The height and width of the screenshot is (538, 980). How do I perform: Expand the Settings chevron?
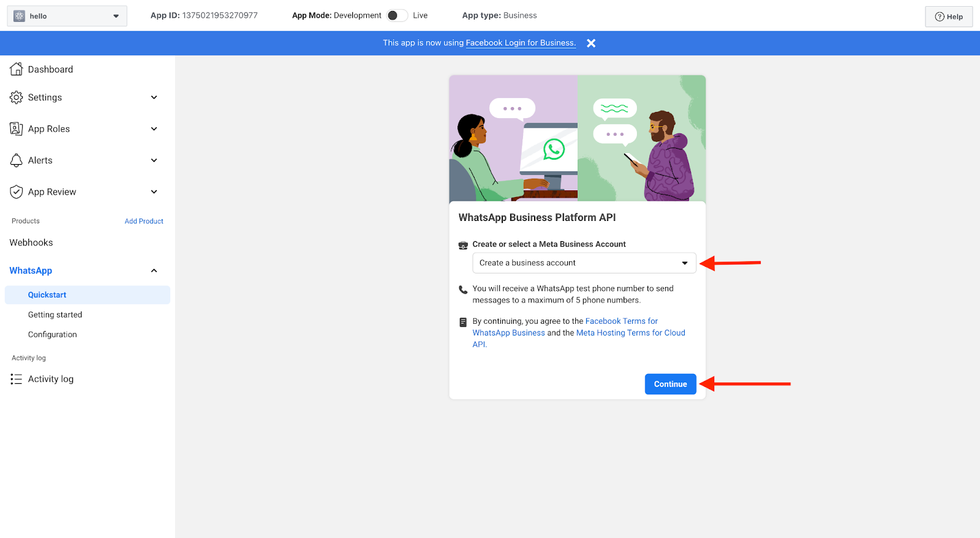coord(154,97)
